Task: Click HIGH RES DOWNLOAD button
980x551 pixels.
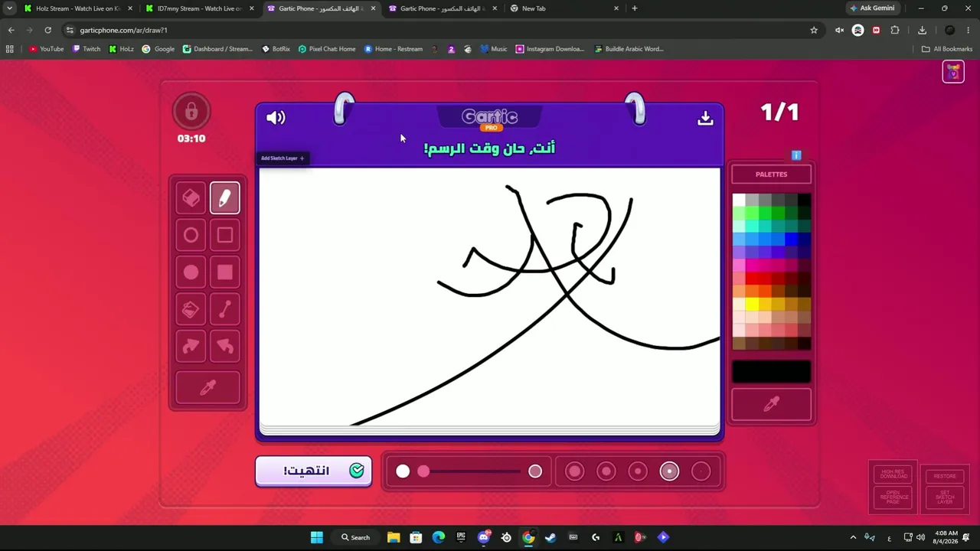Action: (x=893, y=476)
